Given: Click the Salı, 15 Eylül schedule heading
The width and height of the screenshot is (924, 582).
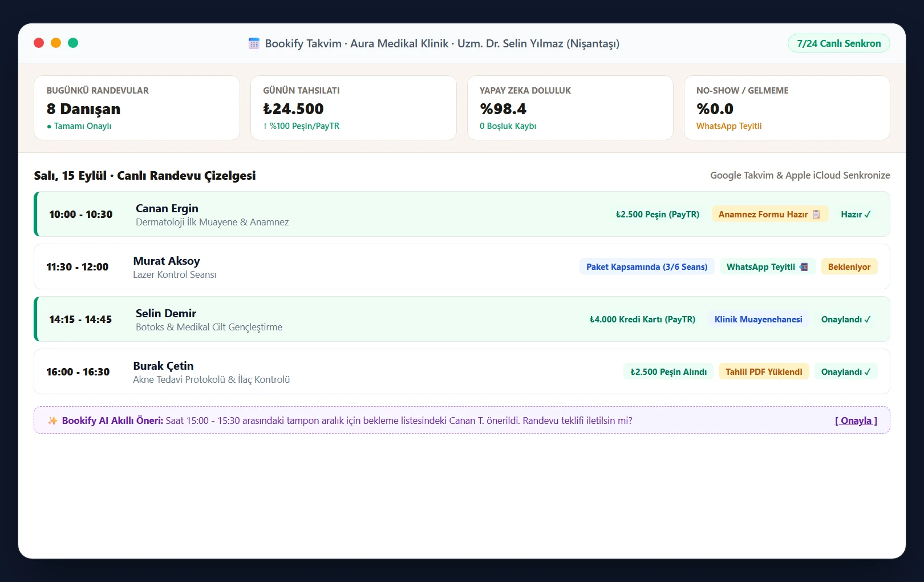Looking at the screenshot, I should [x=145, y=176].
